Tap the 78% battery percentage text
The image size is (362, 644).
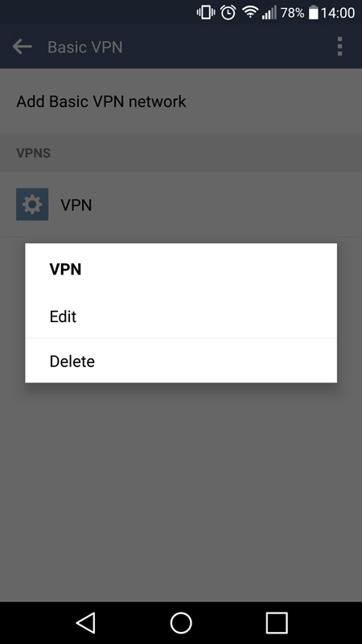tap(292, 13)
